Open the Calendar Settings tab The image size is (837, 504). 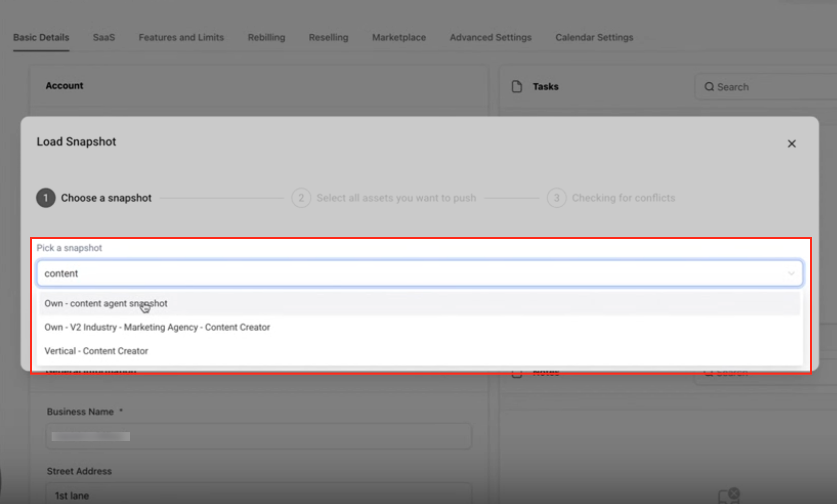pyautogui.click(x=594, y=37)
